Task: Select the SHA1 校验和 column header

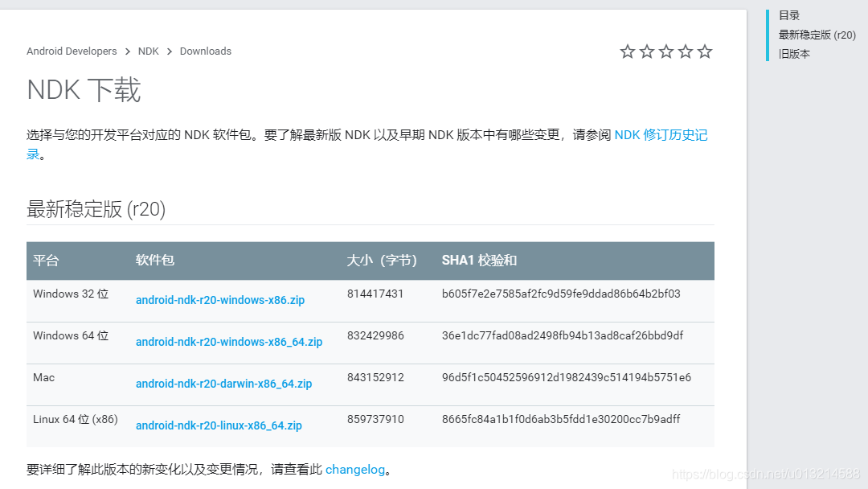Action: pos(479,261)
